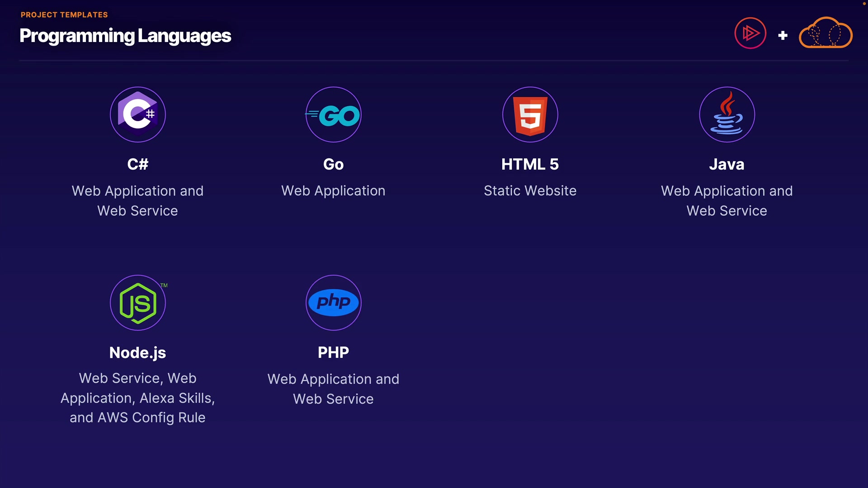Viewport: 868px width, 488px height.
Task: Click the red play-button logo top right
Action: 750,33
